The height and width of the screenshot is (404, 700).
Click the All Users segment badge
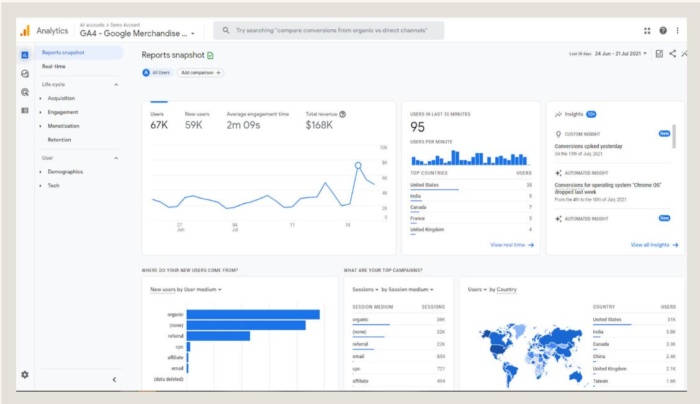click(156, 72)
